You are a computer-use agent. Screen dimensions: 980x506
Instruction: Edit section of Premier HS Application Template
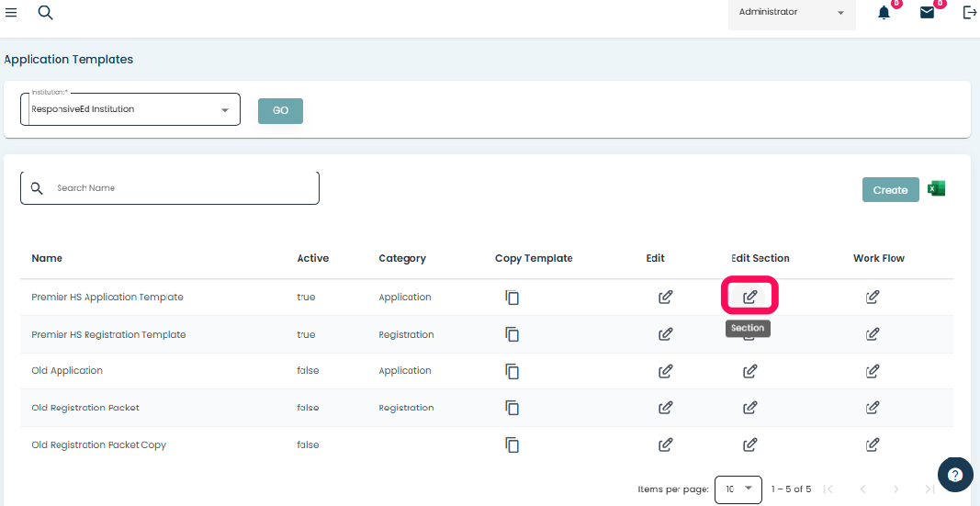tap(749, 297)
